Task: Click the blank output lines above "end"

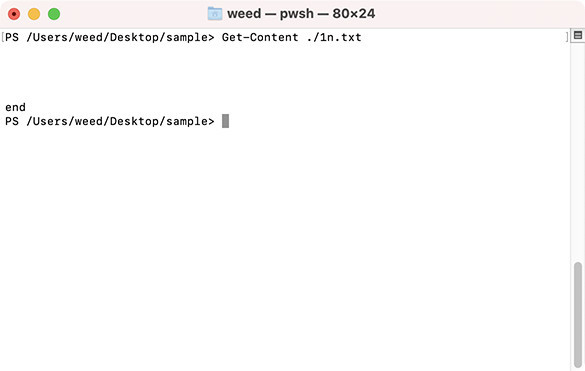Action: click(285, 72)
